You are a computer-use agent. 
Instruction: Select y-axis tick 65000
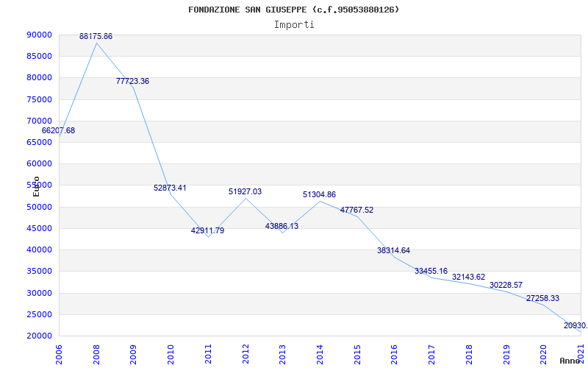tap(39, 142)
